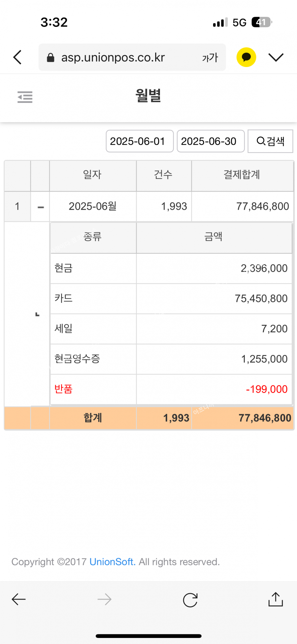This screenshot has height=644, width=297.
Task: Tap the address bar URL asp.unionpos.co.kr
Action: click(x=113, y=58)
